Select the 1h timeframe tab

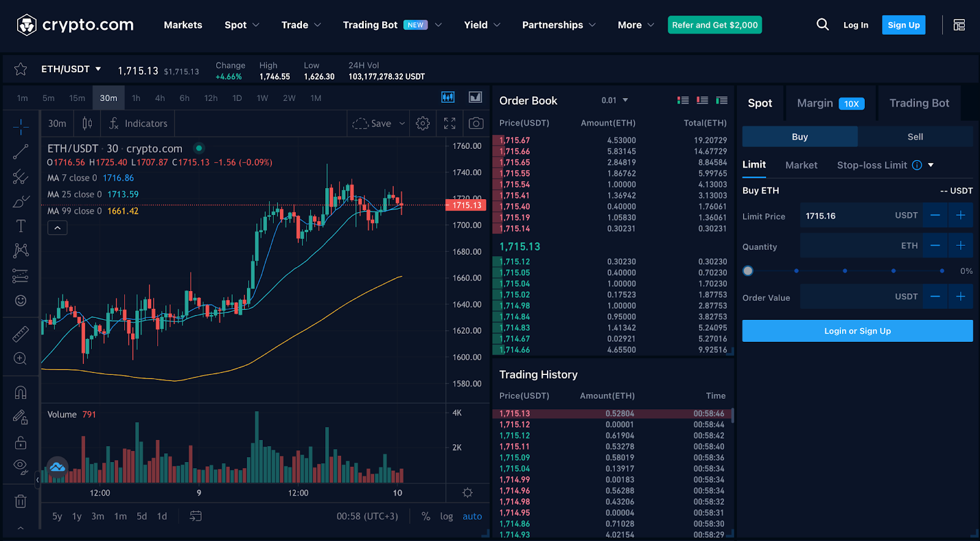click(136, 98)
